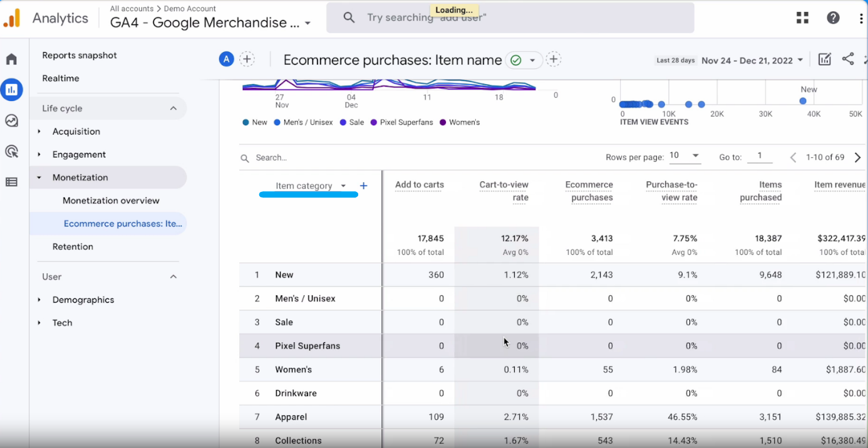868x448 pixels.
Task: Click the Men's / Unisex legend color dot
Action: pos(277,122)
